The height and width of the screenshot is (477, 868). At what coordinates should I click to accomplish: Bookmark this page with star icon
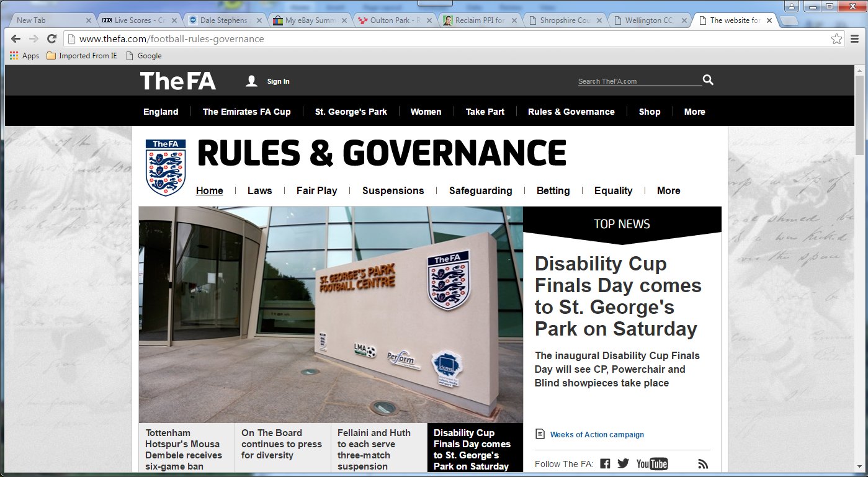coord(836,39)
